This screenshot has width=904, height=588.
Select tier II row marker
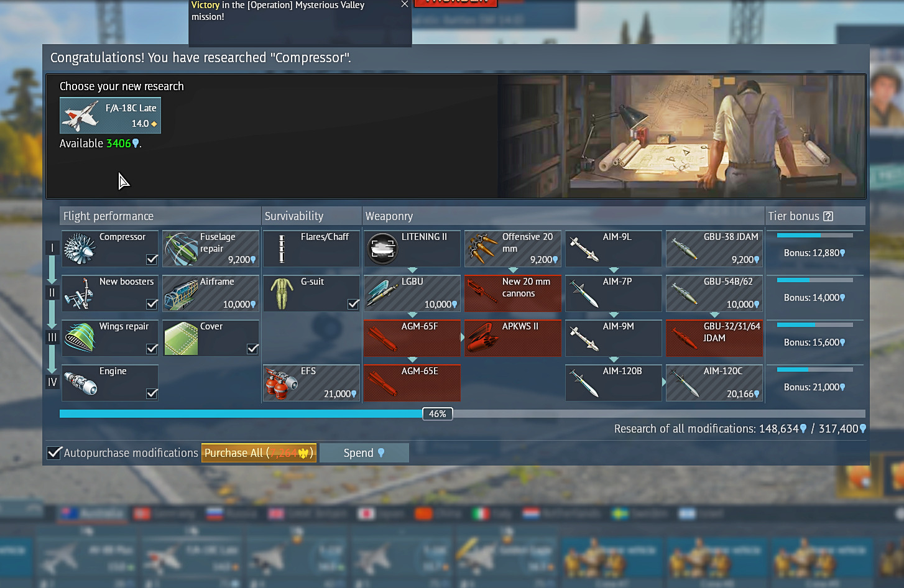click(52, 293)
